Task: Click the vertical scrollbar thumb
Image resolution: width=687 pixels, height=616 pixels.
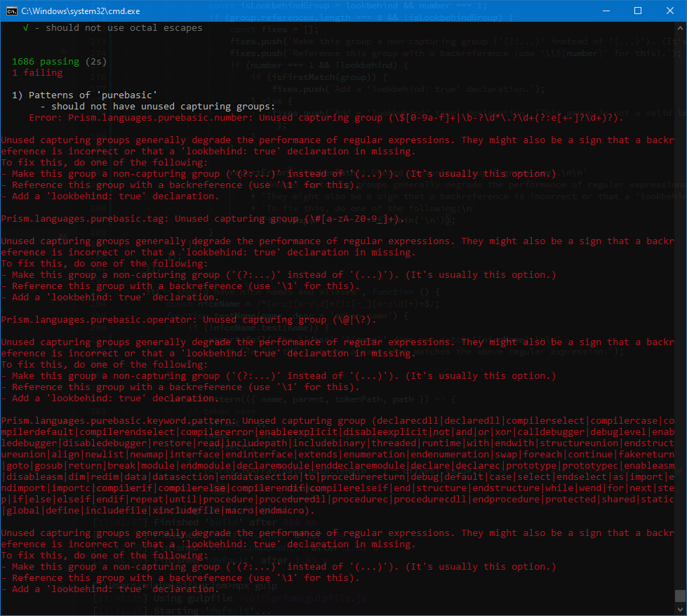Action: (680, 596)
